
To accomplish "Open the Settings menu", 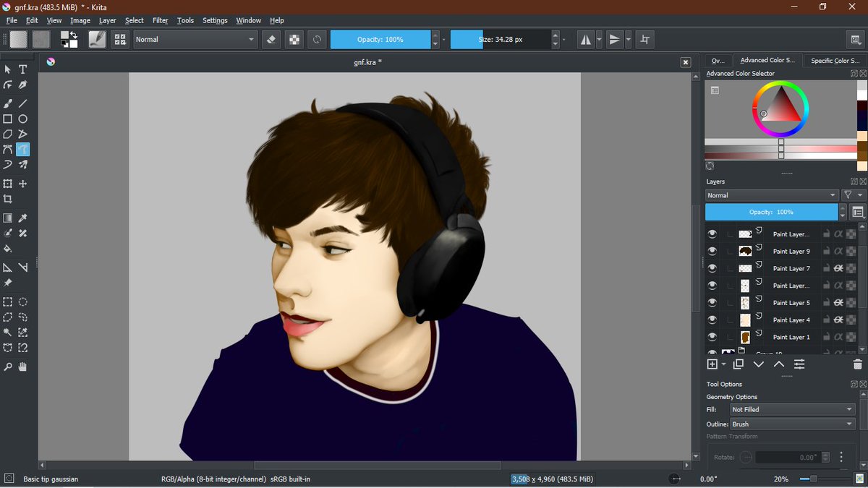I will tap(215, 20).
